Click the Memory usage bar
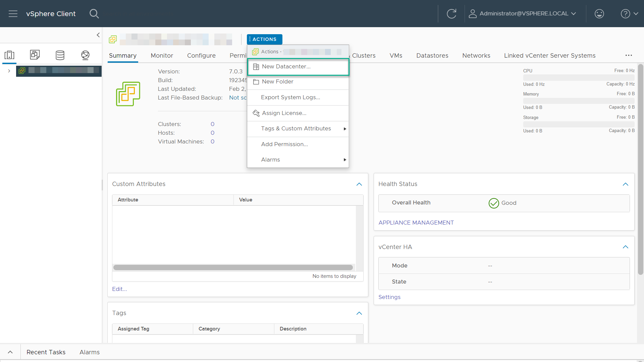This screenshot has width=644, height=362. click(579, 101)
